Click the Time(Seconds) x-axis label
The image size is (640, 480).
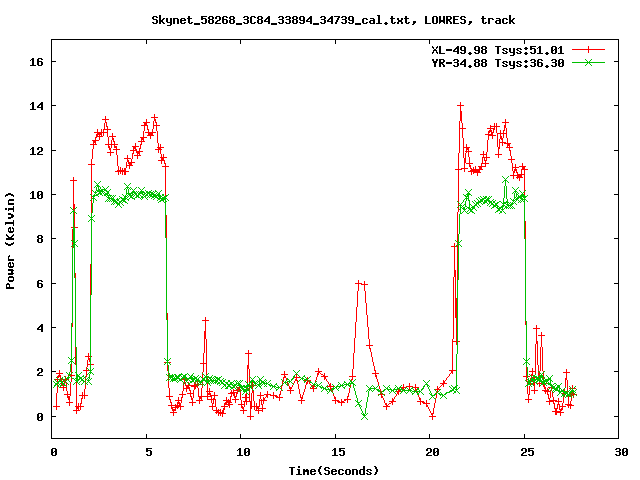pyautogui.click(x=333, y=471)
